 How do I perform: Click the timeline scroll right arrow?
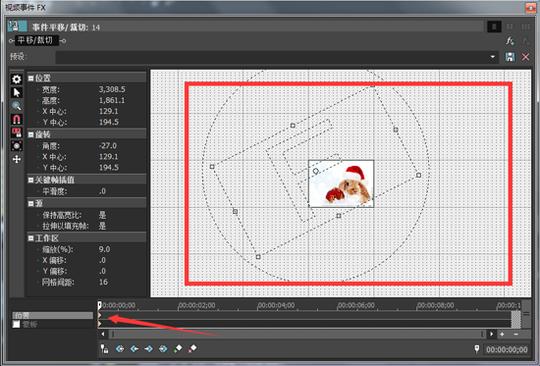tap(491, 334)
